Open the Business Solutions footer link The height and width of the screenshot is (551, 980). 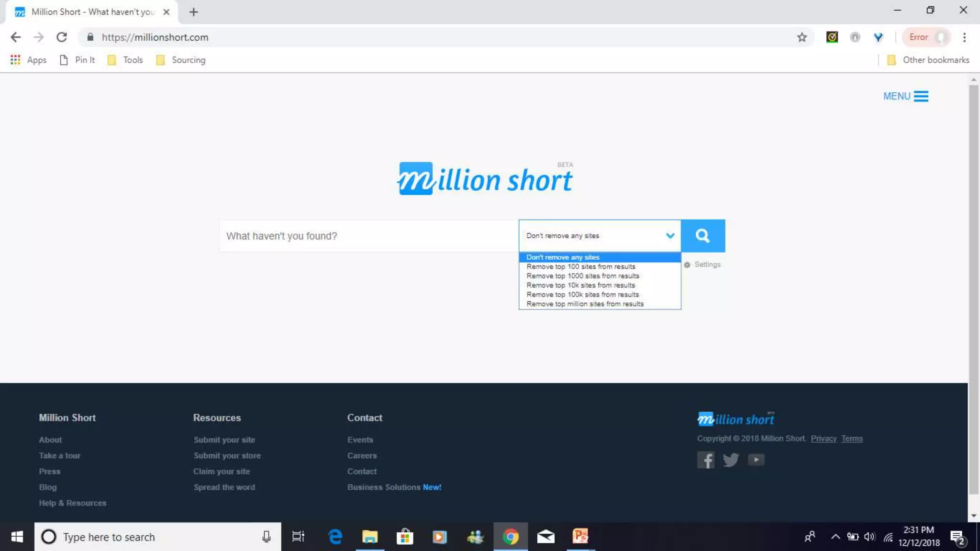383,487
